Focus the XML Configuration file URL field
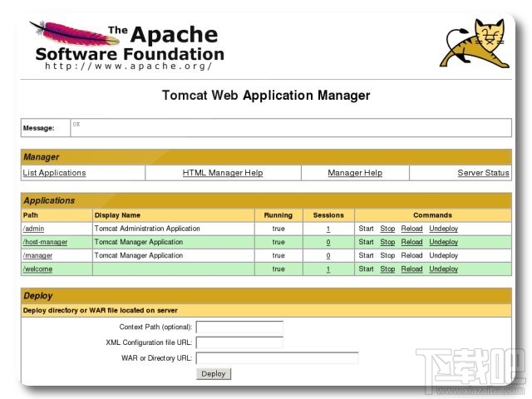Image resolution: width=532 pixels, height=399 pixels. pyautogui.click(x=239, y=342)
